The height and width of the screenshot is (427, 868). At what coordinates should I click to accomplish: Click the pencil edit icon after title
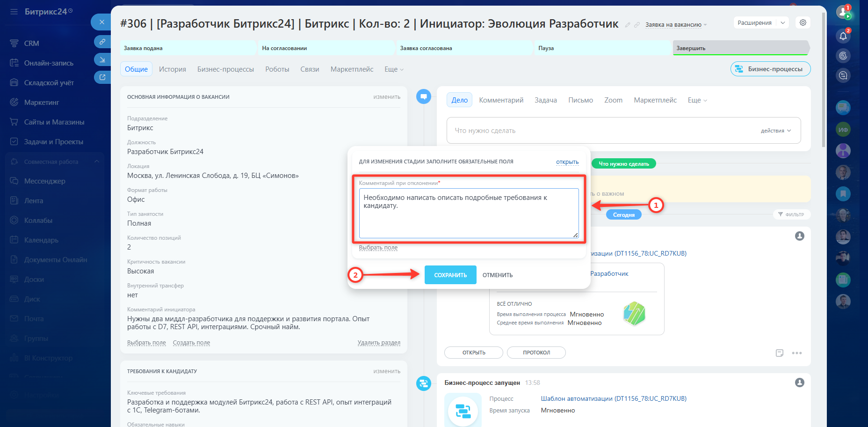628,25
